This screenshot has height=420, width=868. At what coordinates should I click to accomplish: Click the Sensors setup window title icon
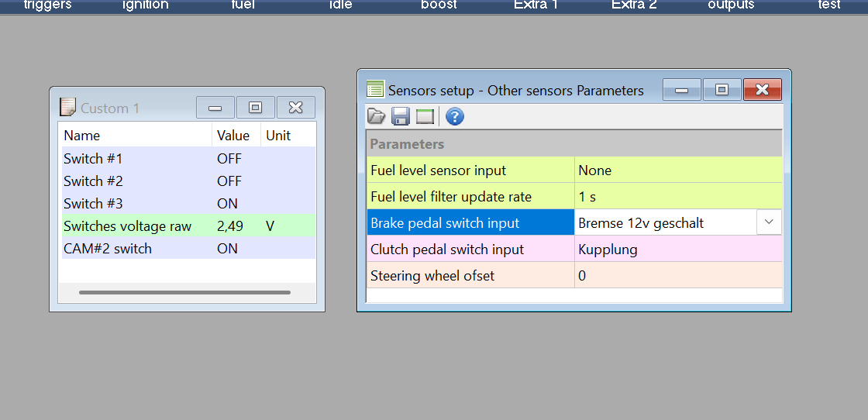[375, 90]
